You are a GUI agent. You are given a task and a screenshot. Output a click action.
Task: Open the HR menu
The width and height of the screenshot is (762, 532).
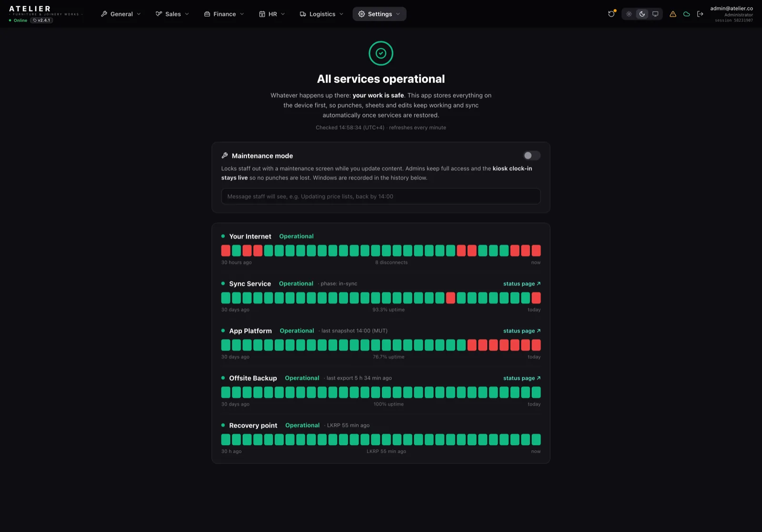(272, 14)
